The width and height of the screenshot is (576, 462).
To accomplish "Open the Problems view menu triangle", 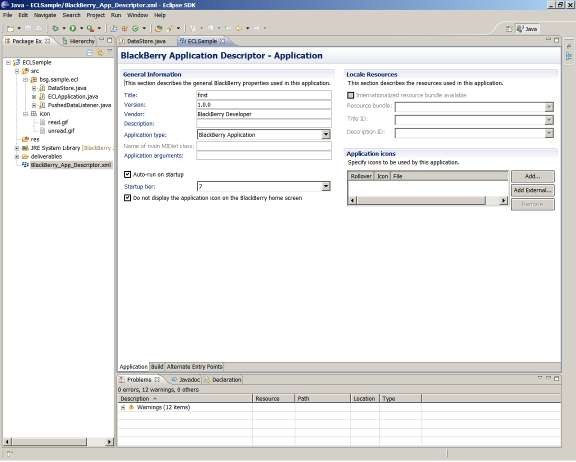I will pos(540,378).
